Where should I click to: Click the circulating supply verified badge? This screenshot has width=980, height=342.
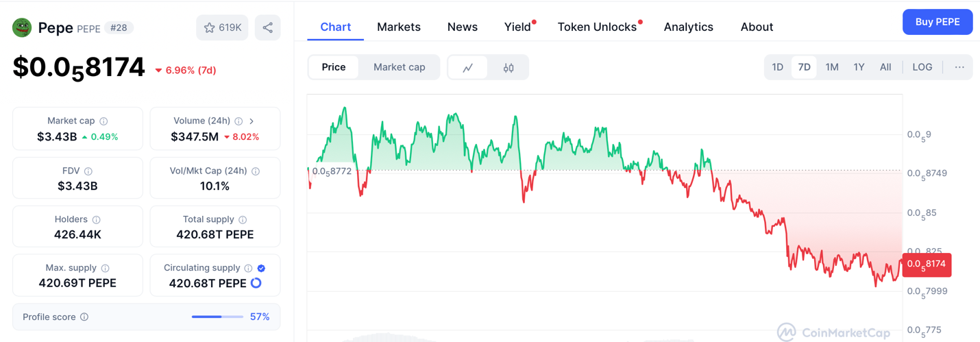[x=261, y=268]
